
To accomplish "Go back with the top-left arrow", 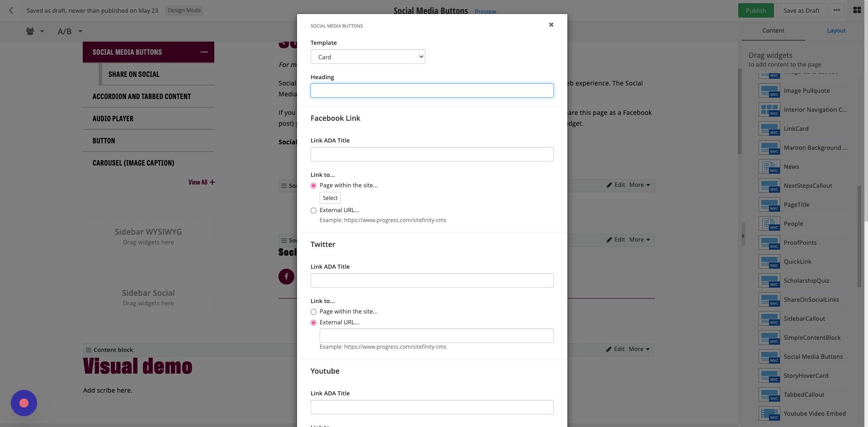I will tap(11, 10).
